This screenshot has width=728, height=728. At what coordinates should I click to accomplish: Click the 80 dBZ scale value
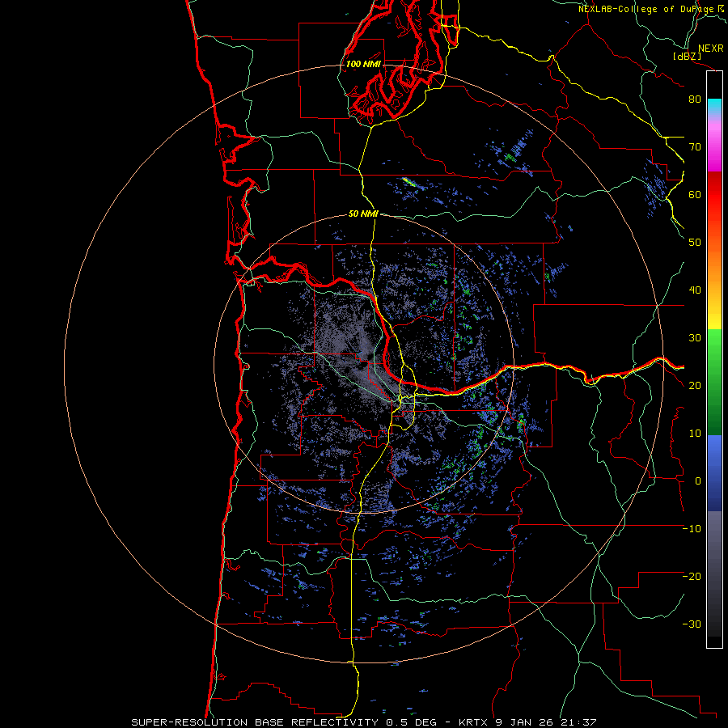(x=695, y=99)
